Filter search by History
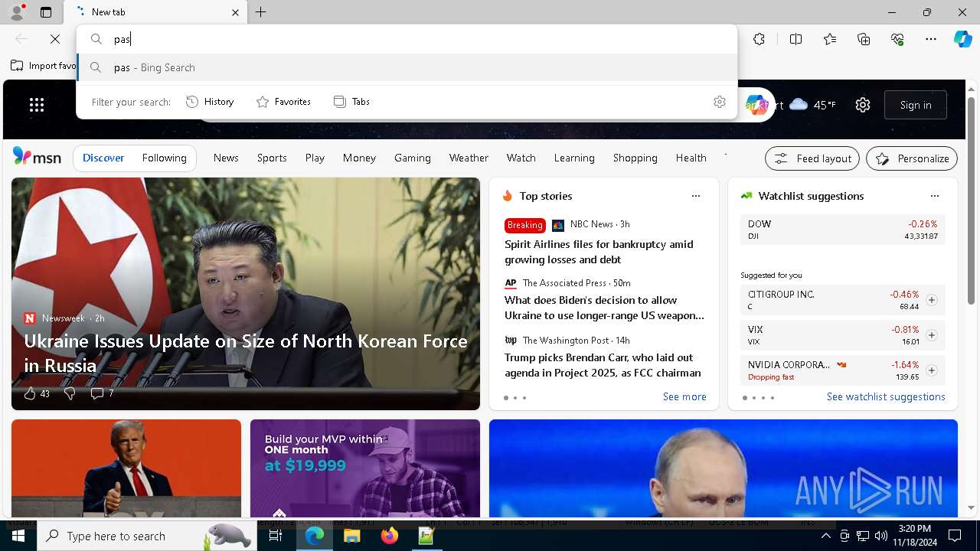The height and width of the screenshot is (551, 980). click(210, 102)
